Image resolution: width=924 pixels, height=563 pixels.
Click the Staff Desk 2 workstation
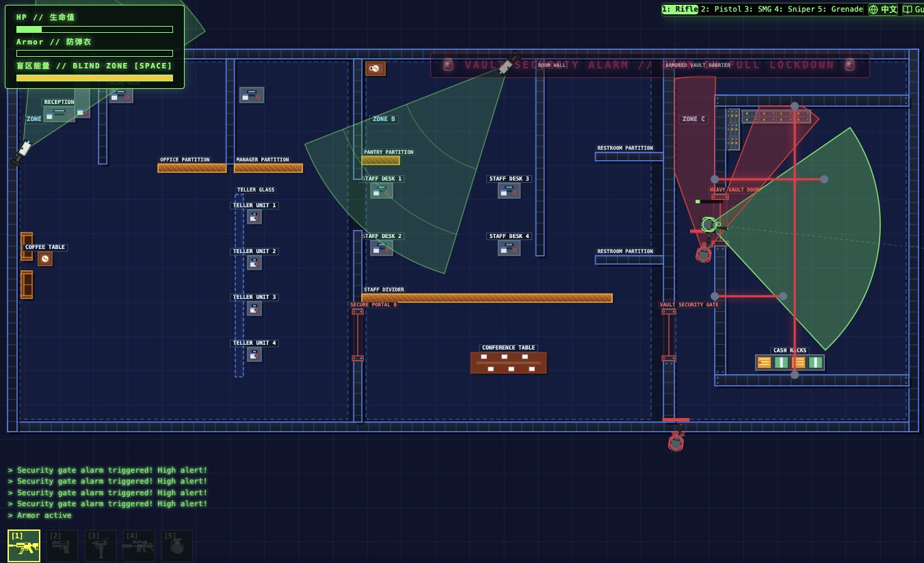(x=382, y=248)
